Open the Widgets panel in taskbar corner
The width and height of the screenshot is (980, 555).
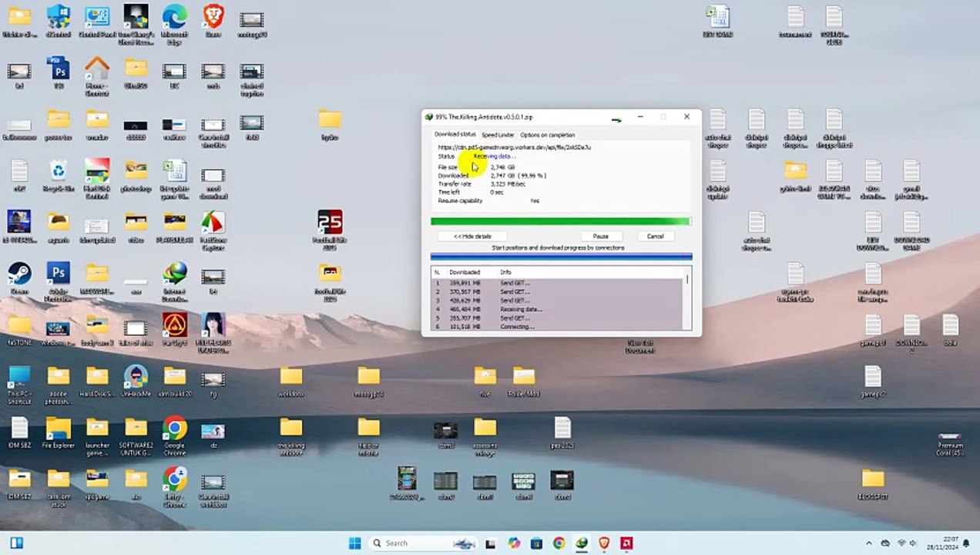click(x=16, y=543)
